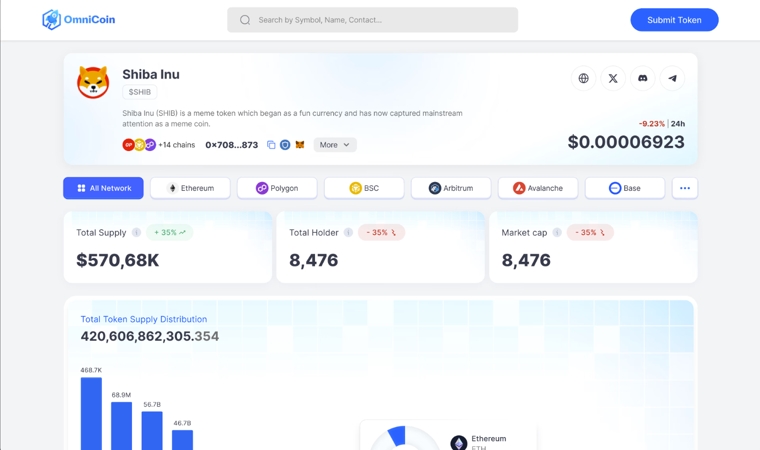Click the Market cap info icon
Viewport: 760px width, 450px height.
557,233
